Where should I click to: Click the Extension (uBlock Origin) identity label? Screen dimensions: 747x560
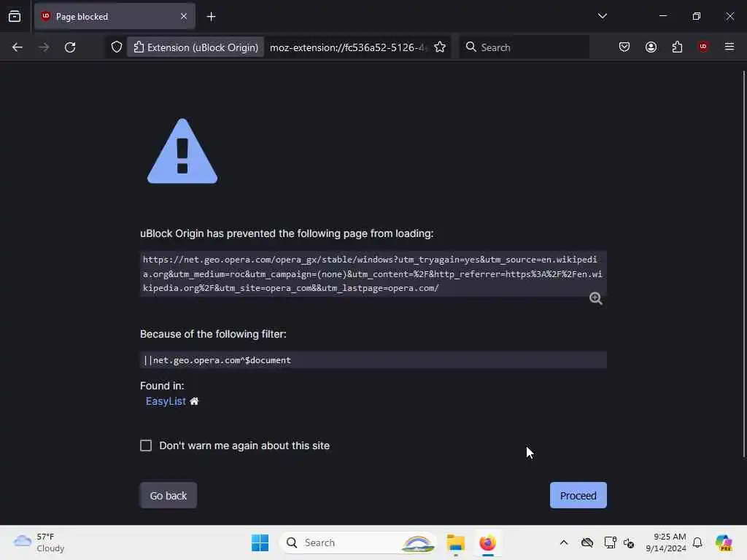tap(196, 47)
